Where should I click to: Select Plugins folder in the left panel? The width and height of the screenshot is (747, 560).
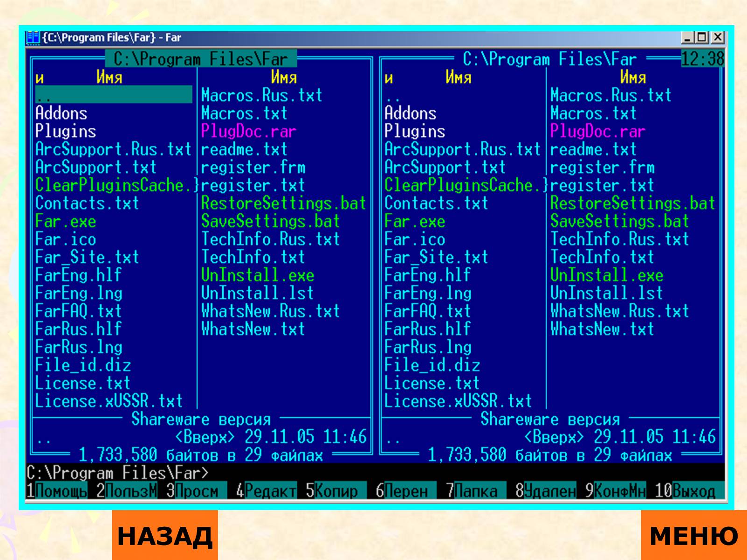(x=65, y=131)
